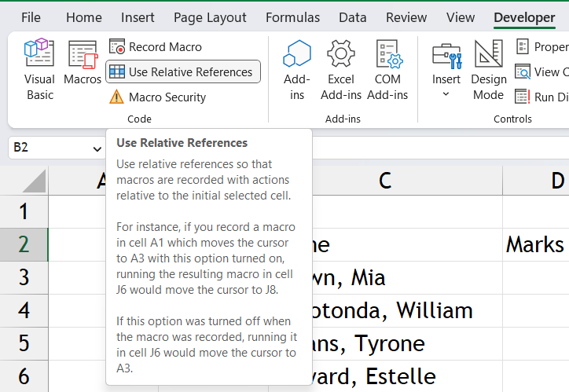Select the Developer tab
569x392 pixels.
click(x=524, y=17)
